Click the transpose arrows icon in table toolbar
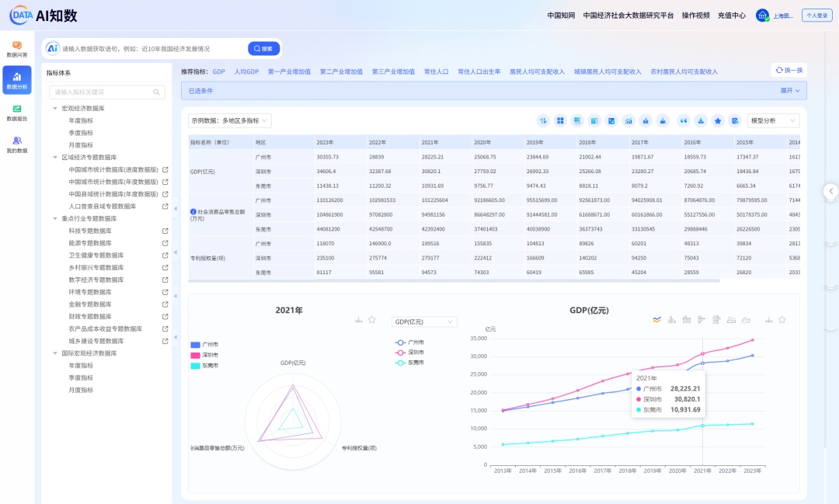839x504 pixels. coord(543,120)
